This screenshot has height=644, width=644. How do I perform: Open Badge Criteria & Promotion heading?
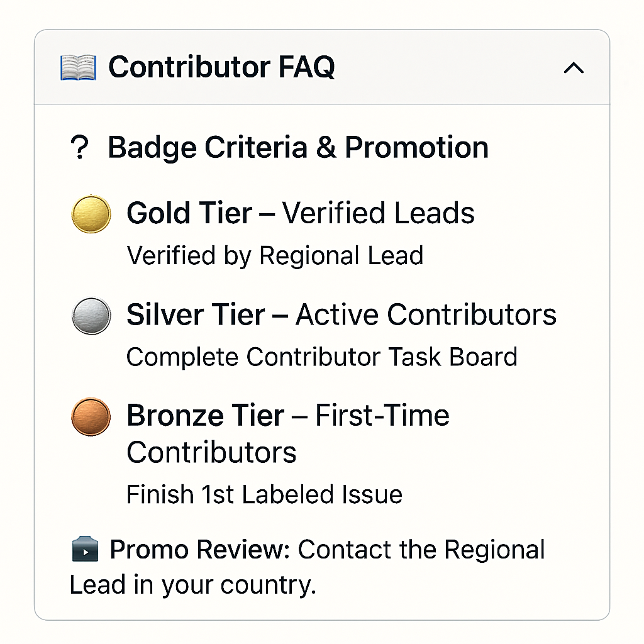[x=297, y=148]
